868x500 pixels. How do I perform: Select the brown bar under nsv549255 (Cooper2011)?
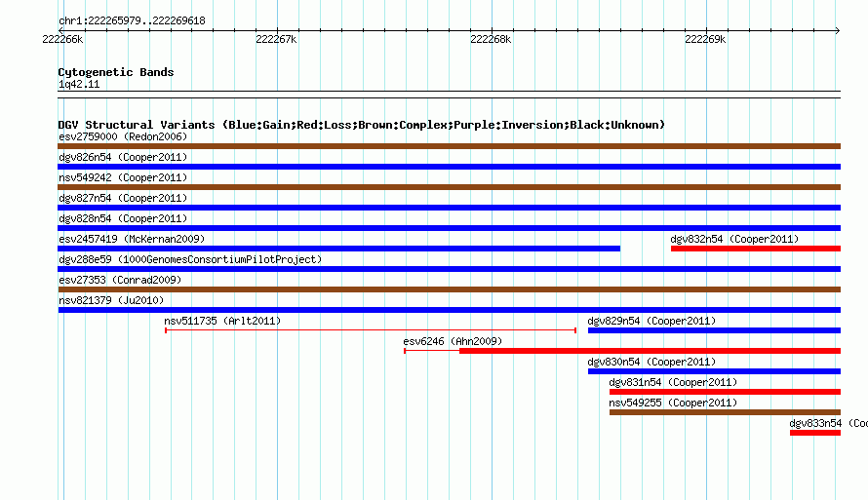click(x=726, y=412)
